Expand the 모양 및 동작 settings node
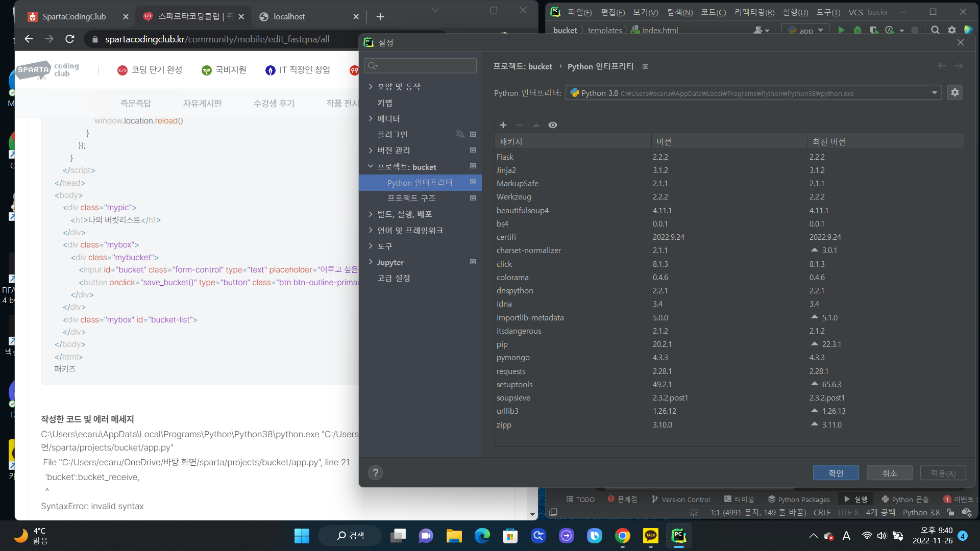 [x=371, y=87]
